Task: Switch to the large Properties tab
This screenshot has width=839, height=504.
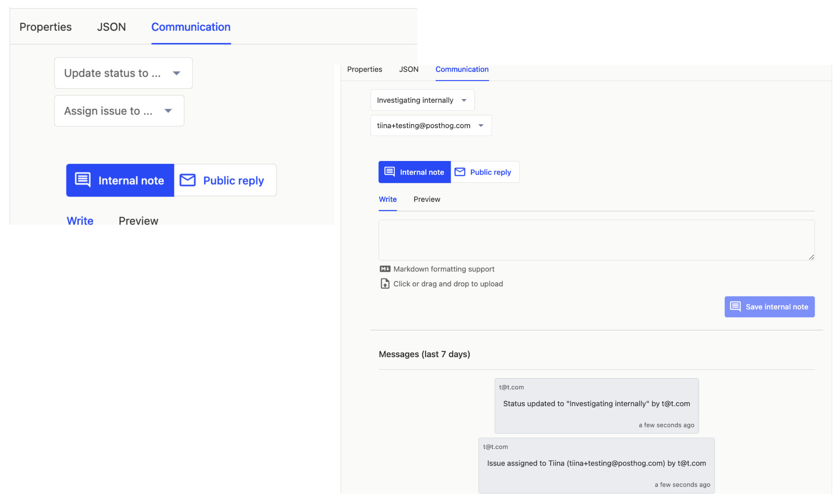Action: point(45,27)
